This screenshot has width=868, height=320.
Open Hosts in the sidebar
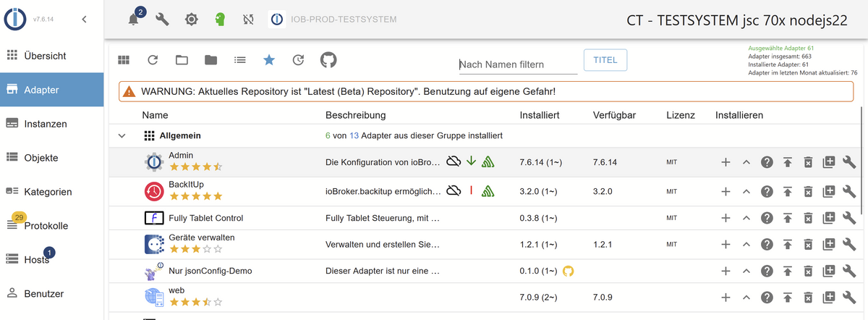52,260
